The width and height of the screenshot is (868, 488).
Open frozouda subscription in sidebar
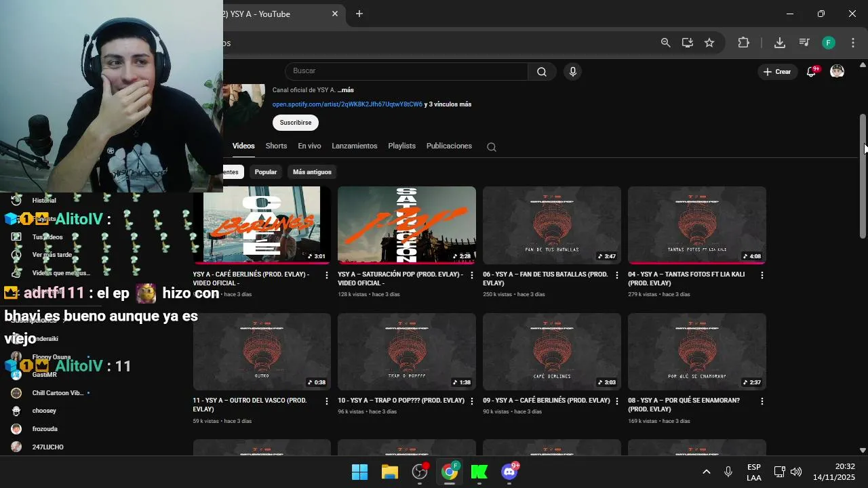45,429
